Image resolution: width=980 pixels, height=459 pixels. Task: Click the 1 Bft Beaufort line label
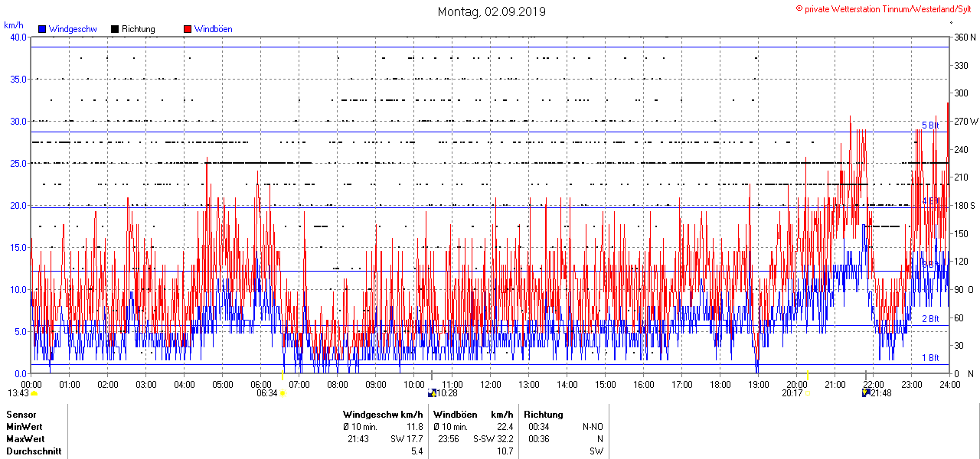pyautogui.click(x=930, y=358)
